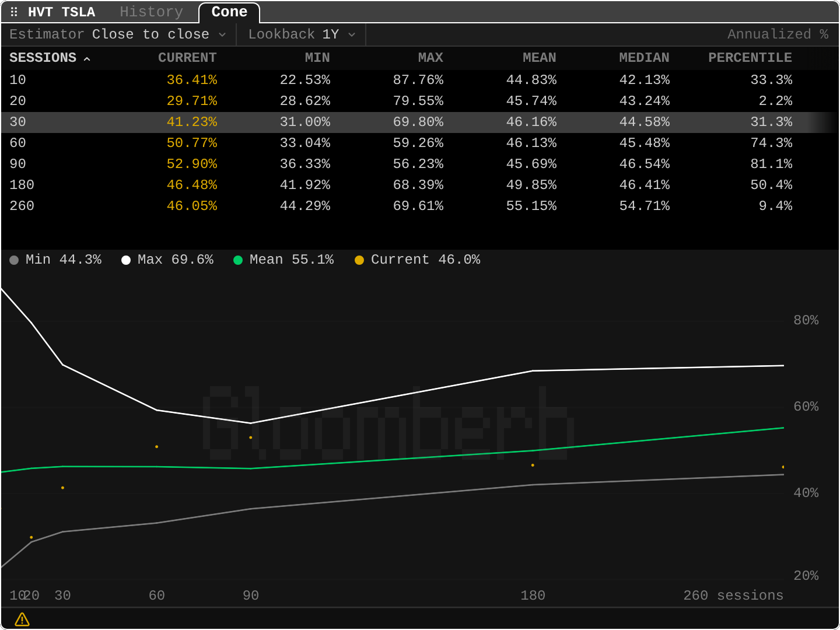
Task: Switch to the History tab
Action: pyautogui.click(x=151, y=12)
